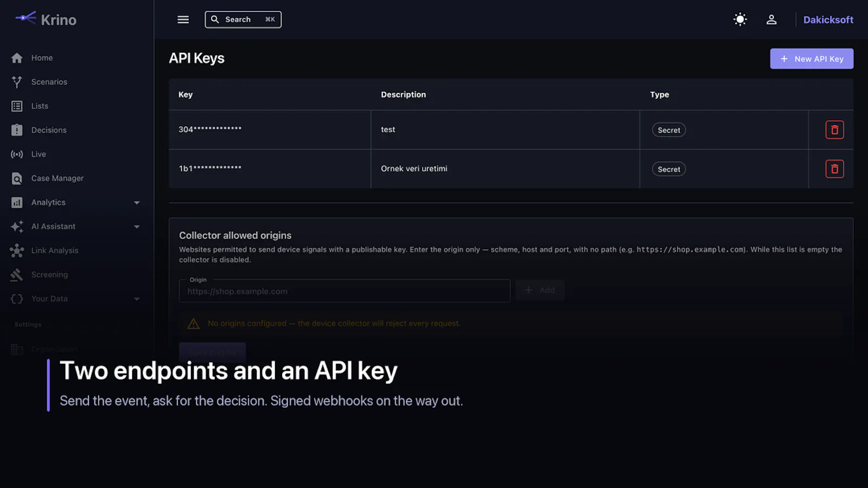This screenshot has width=868, height=488.
Task: Click the Your Data braces icon
Action: tap(17, 299)
